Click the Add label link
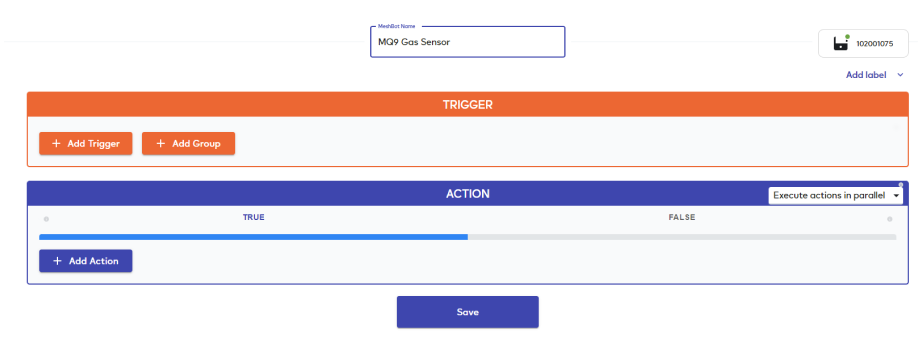The height and width of the screenshot is (362, 922). 866,75
